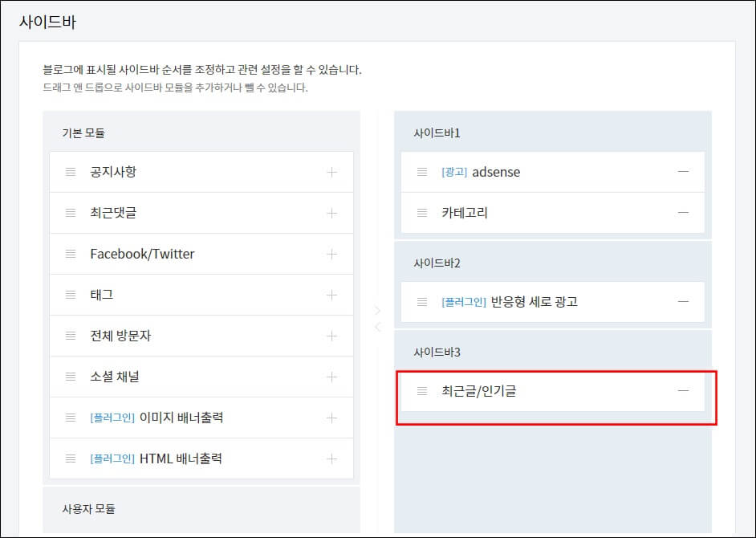Click the left-pointing arrow between the panels
This screenshot has width=756, height=538.
coord(377,326)
